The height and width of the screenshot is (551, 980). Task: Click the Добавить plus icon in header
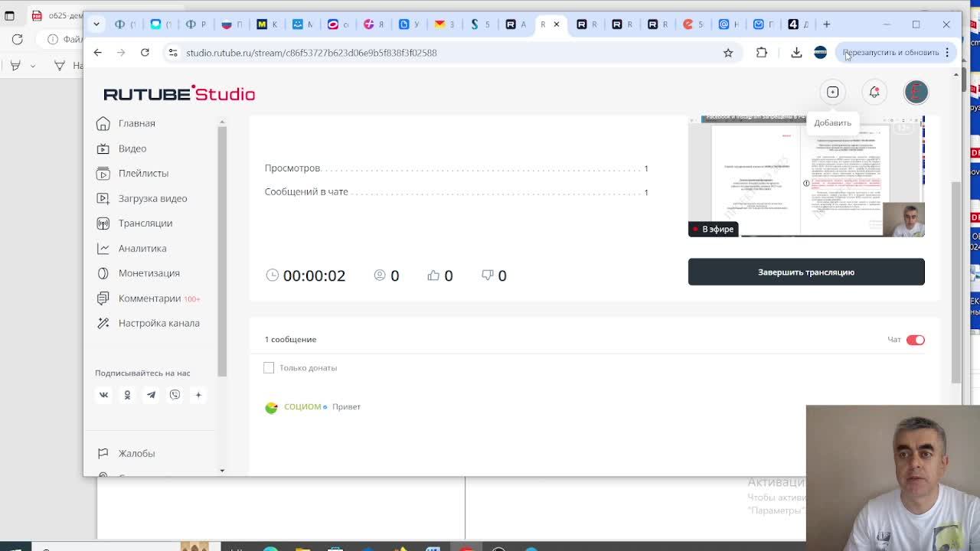click(x=832, y=92)
